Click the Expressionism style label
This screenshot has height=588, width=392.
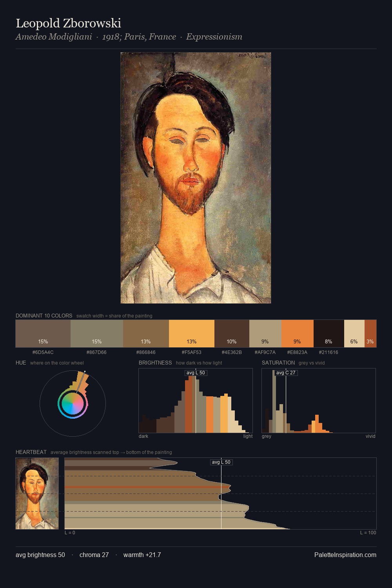[x=214, y=37]
